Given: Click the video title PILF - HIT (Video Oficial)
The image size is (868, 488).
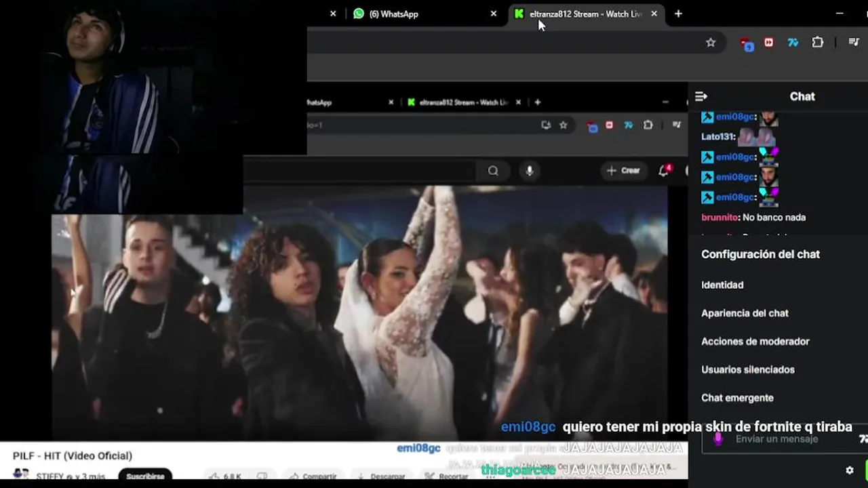Looking at the screenshot, I should click(x=73, y=455).
